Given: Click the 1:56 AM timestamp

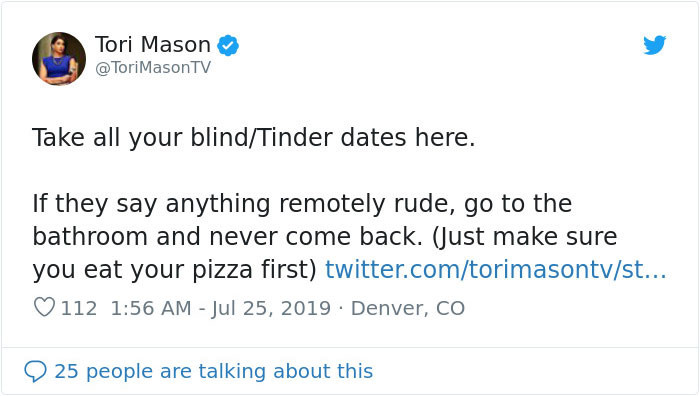Looking at the screenshot, I should (x=150, y=308).
